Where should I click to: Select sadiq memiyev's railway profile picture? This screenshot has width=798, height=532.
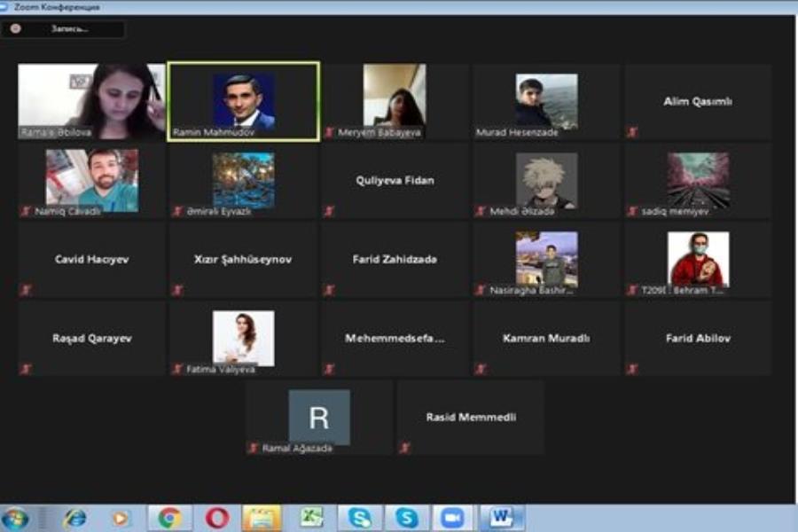click(699, 180)
